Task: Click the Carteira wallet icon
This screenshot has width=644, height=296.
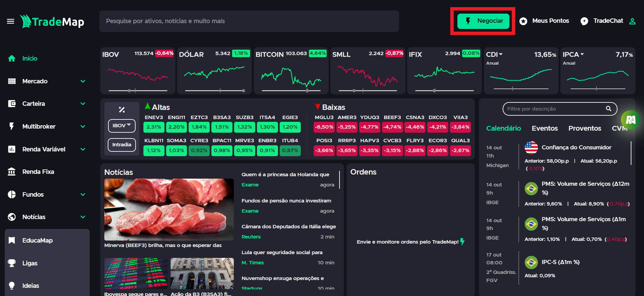Action: [x=12, y=104]
